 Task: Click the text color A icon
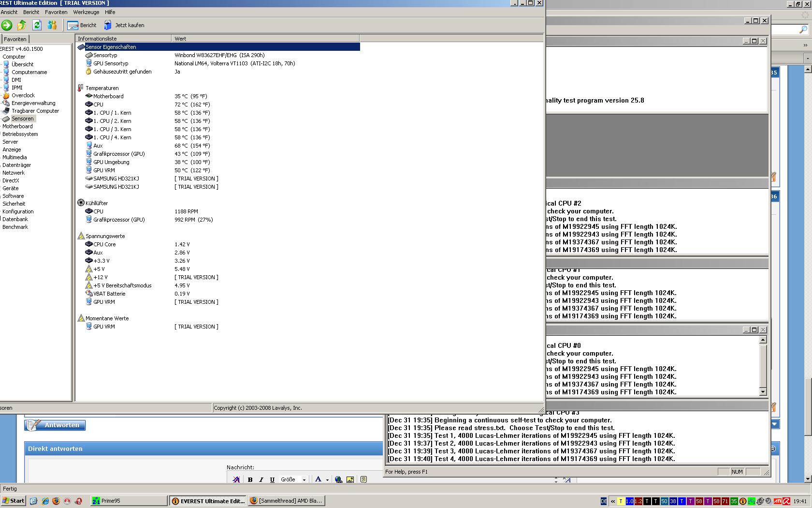click(318, 479)
